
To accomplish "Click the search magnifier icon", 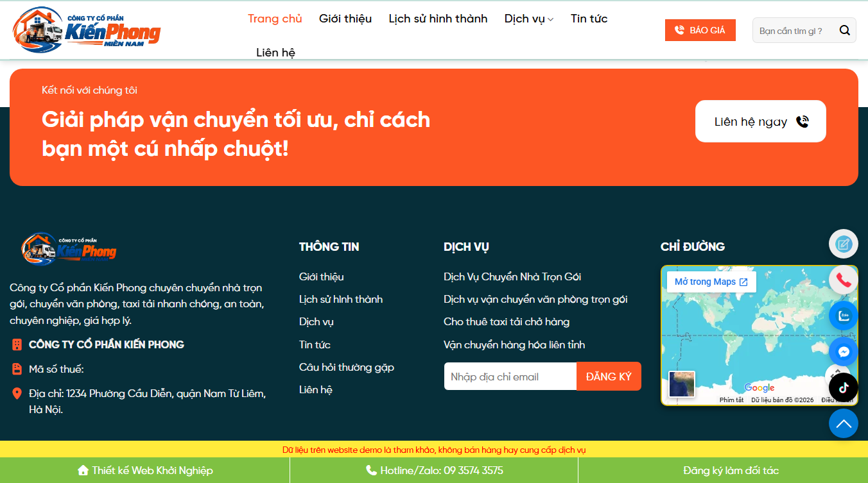I will (844, 30).
